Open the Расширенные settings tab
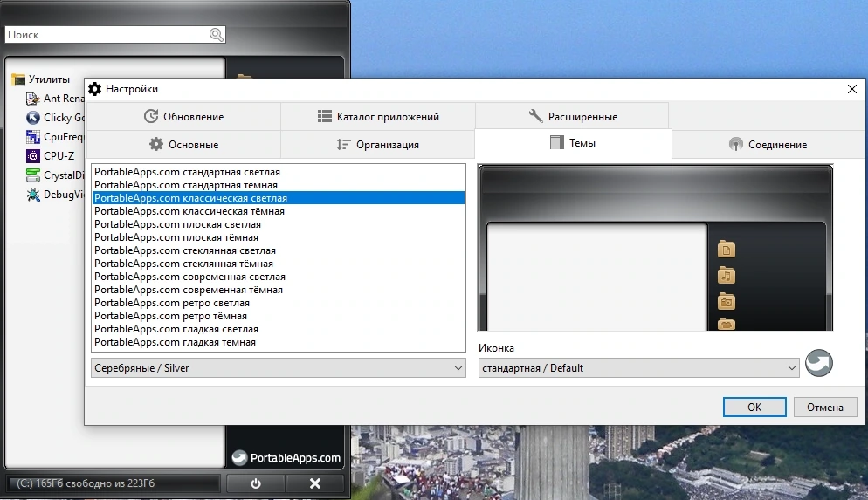The image size is (868, 500). click(x=572, y=117)
